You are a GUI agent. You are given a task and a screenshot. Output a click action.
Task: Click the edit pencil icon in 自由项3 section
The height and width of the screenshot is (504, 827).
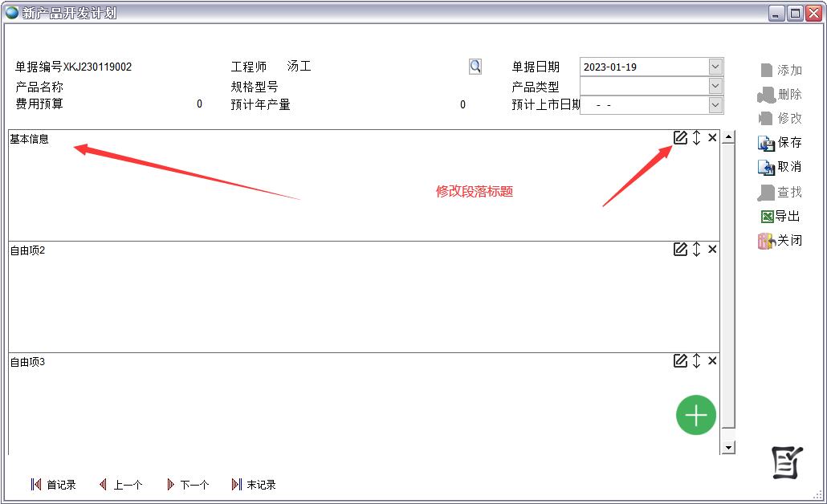(680, 361)
